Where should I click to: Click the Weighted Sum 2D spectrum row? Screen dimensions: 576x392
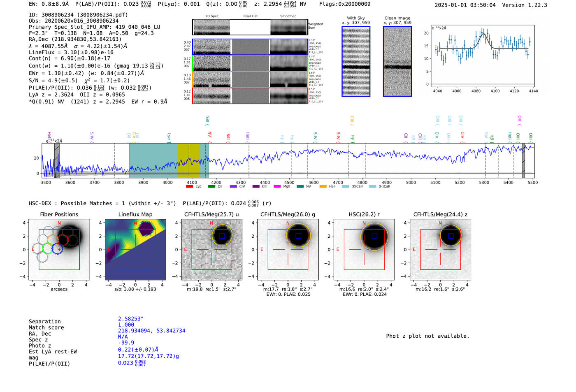click(250, 27)
